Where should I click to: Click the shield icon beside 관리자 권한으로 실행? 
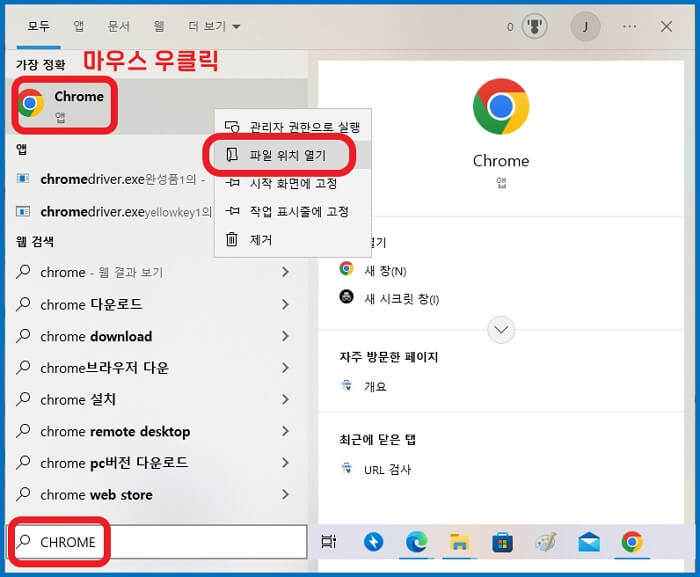[232, 127]
